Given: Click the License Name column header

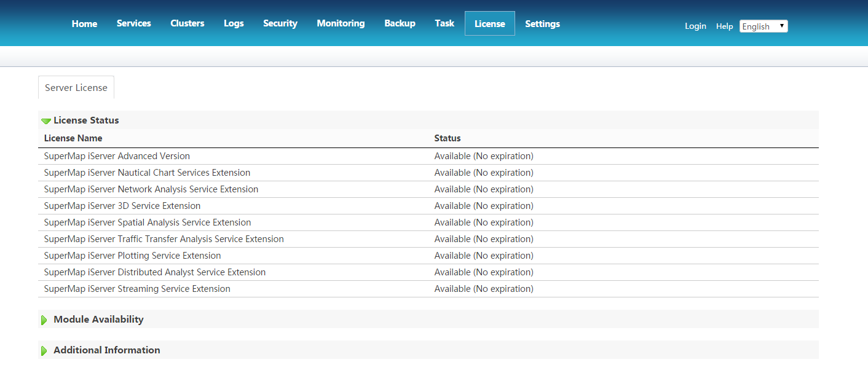Looking at the screenshot, I should (x=73, y=138).
